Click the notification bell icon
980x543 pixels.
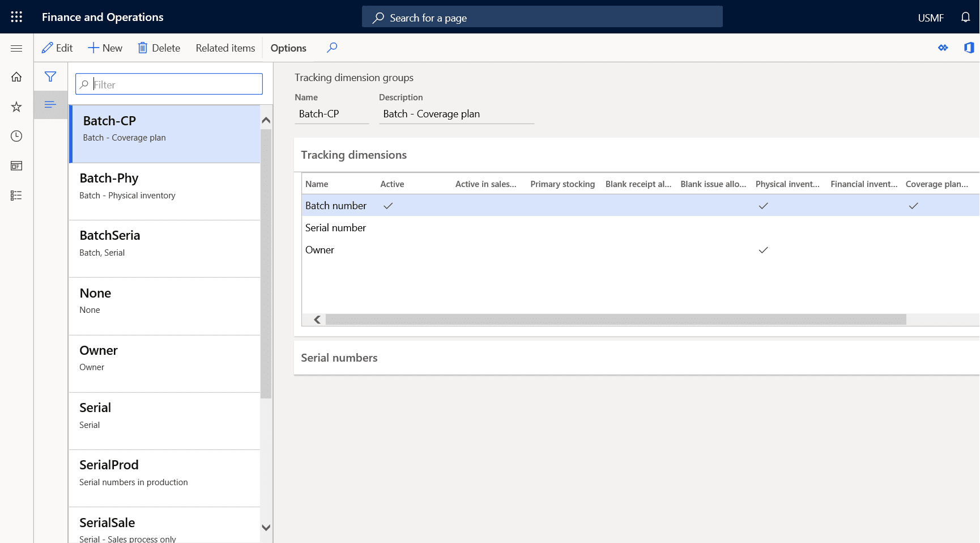965,17
